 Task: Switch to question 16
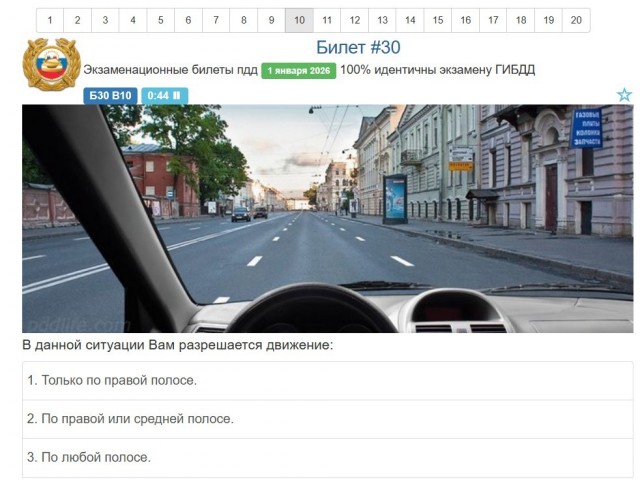coord(466,20)
